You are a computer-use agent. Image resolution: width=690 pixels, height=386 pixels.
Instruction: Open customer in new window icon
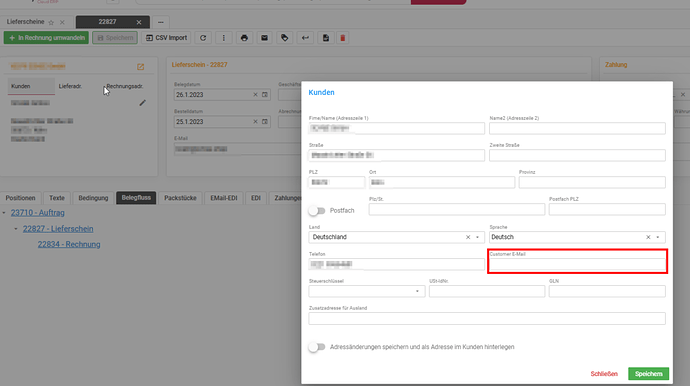coord(140,67)
